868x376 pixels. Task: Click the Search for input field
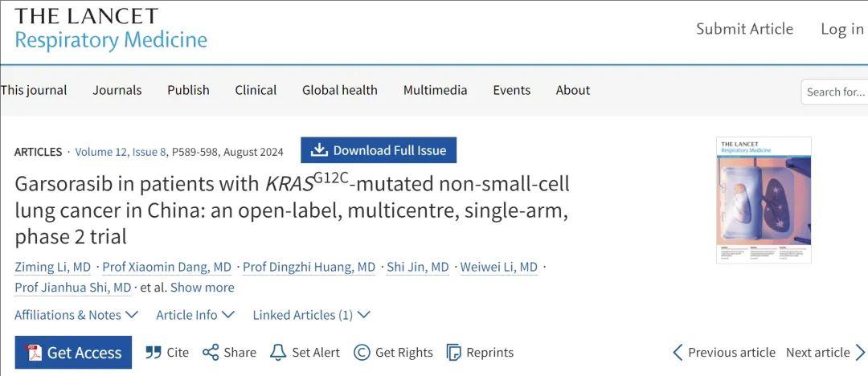pos(835,92)
